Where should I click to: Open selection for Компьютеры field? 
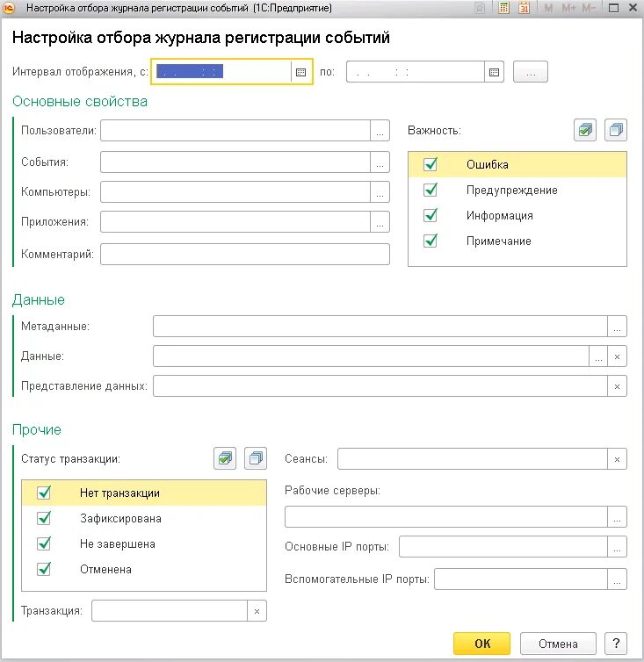click(380, 192)
